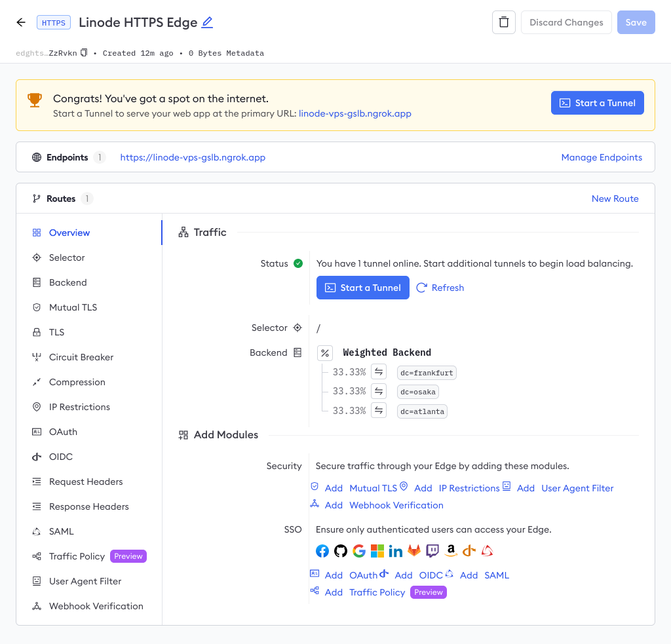Click New Route link
This screenshot has height=644, width=671.
pyautogui.click(x=615, y=199)
